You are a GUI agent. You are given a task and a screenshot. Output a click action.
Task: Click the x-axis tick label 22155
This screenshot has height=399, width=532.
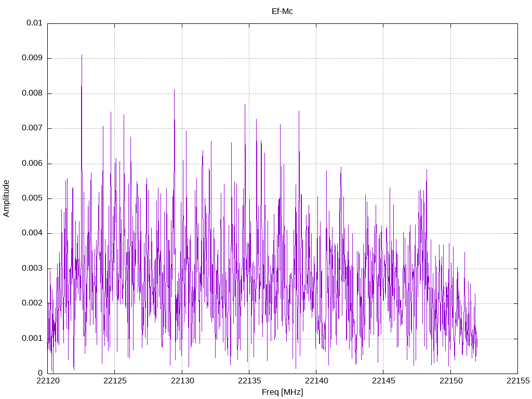coord(518,381)
